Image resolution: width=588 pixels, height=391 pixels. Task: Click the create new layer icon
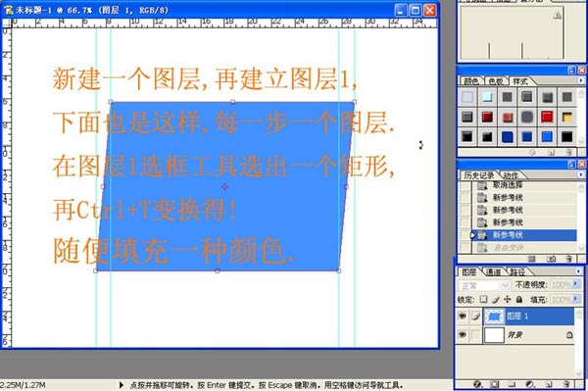click(549, 384)
